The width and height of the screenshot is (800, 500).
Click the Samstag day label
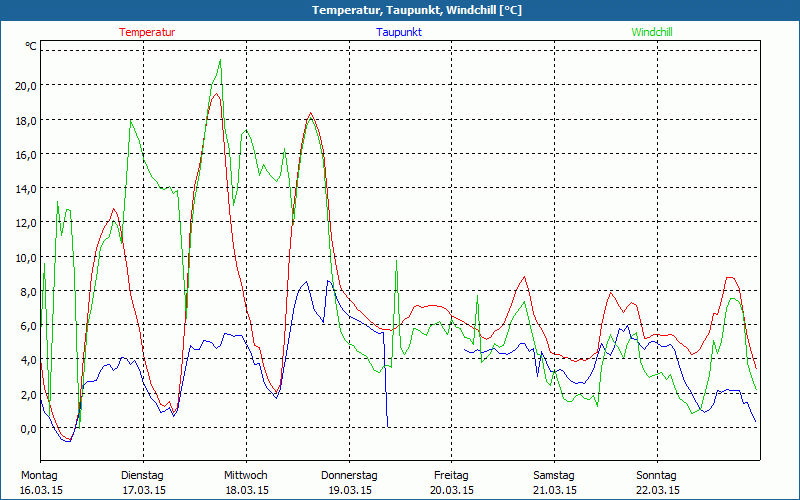(554, 475)
